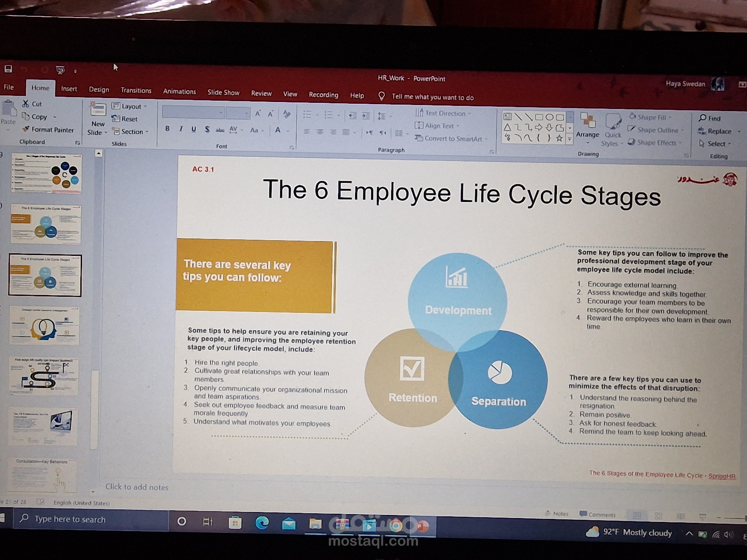Switch to the Design tab
The image size is (747, 560).
click(99, 89)
